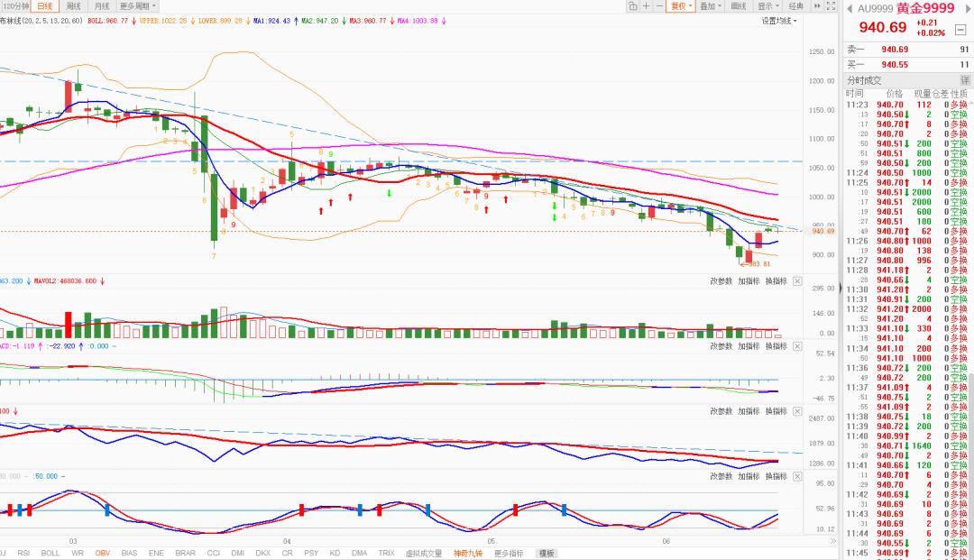The height and width of the screenshot is (560, 974).
Task: Select the BOLL indicator tab
Action: [51, 553]
